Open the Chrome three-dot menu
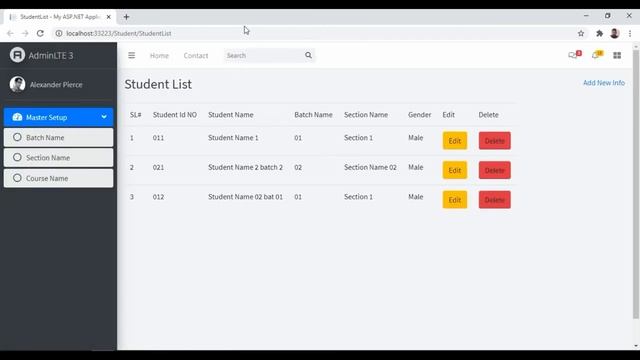This screenshot has width=640, height=360. point(630,33)
